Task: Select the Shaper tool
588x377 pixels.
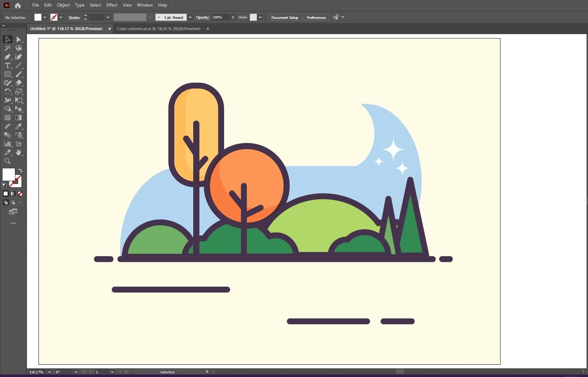Action: tap(7, 83)
